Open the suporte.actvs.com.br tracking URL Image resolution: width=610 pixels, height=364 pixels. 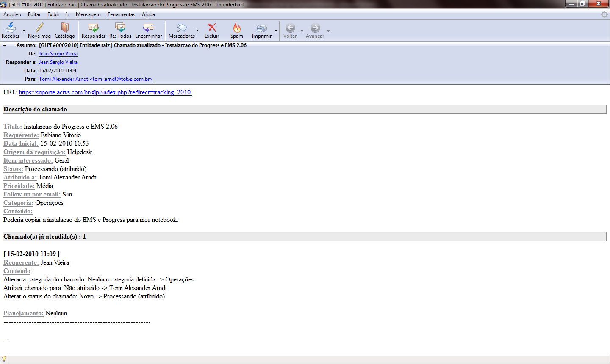(105, 92)
